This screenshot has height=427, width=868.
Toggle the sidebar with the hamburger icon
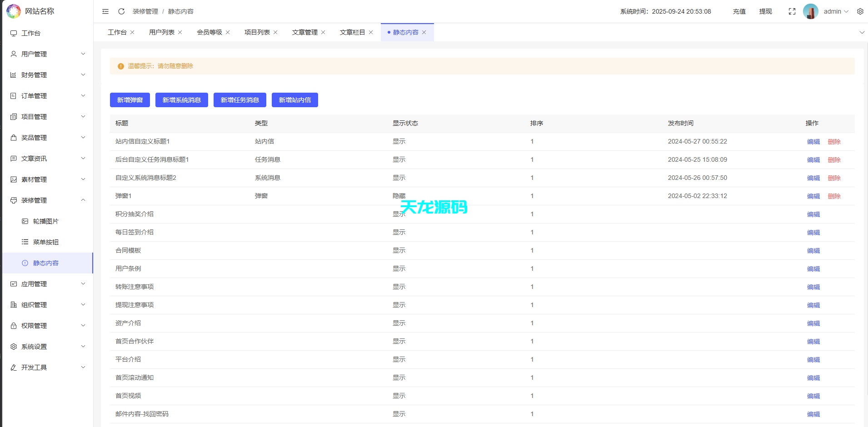[x=105, y=11]
